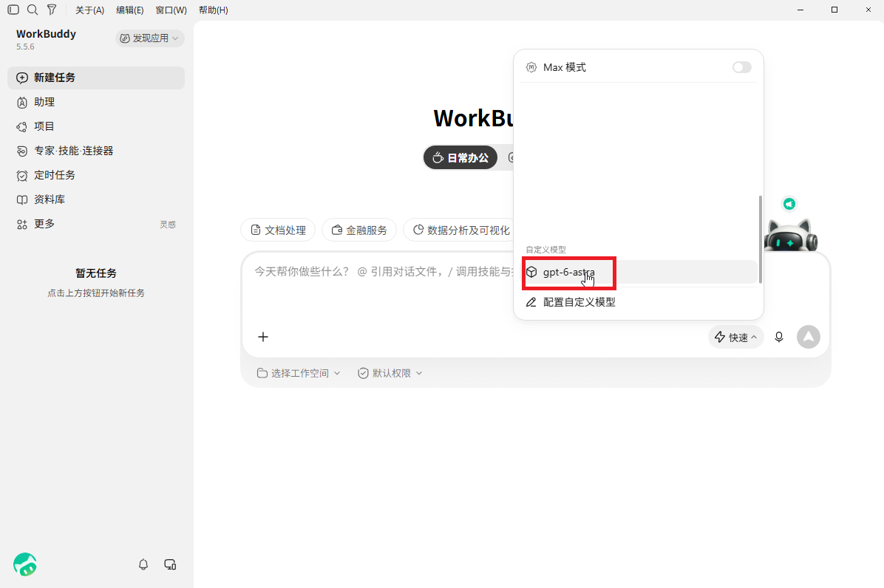884x588 pixels.
Task: Open 配置自定义模型
Action: point(639,302)
